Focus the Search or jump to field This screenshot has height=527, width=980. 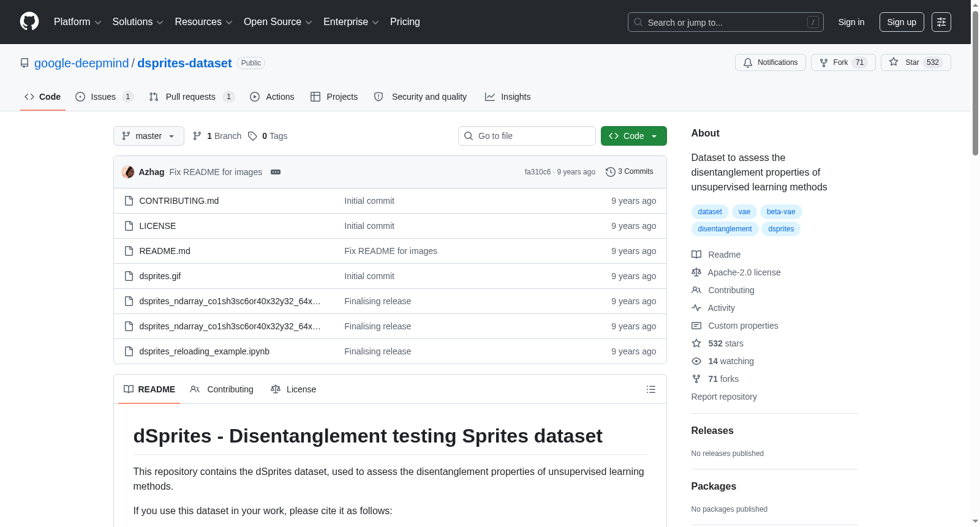pos(725,22)
